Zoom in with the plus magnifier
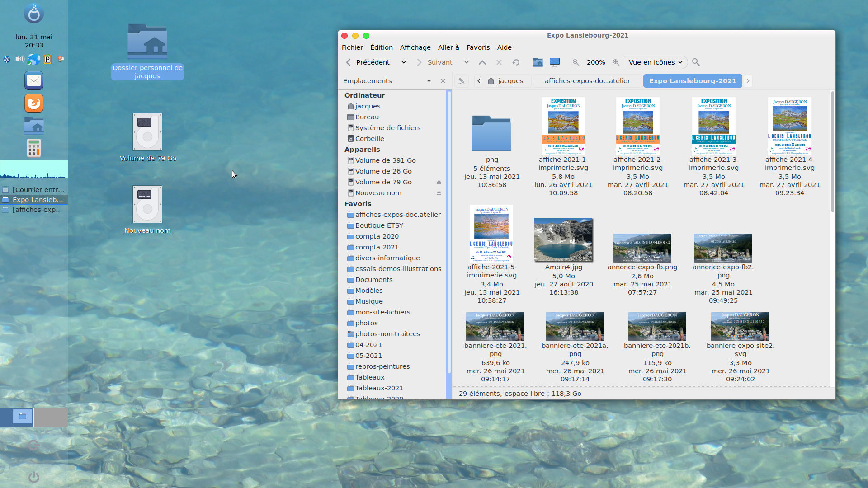Image resolution: width=868 pixels, height=488 pixels. 616,62
